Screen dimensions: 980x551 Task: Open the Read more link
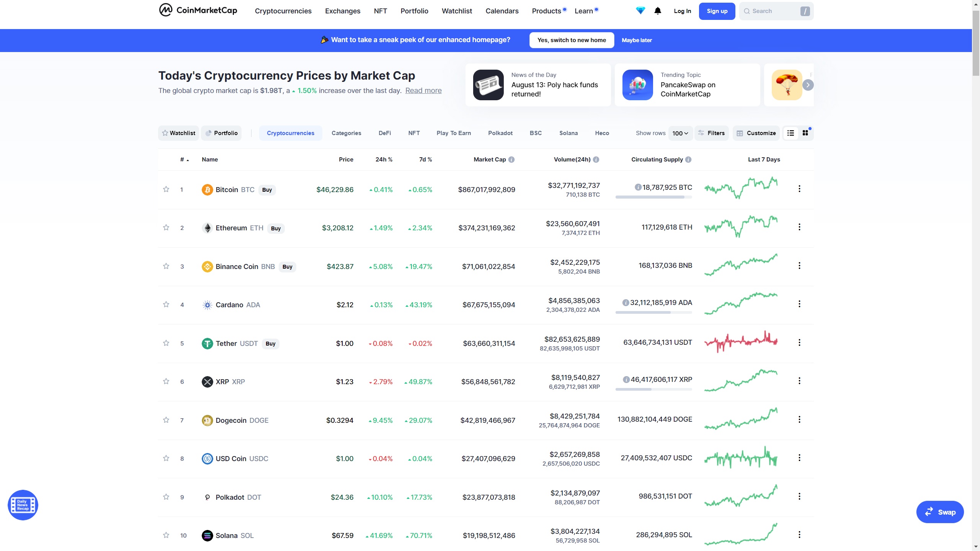[x=423, y=91]
